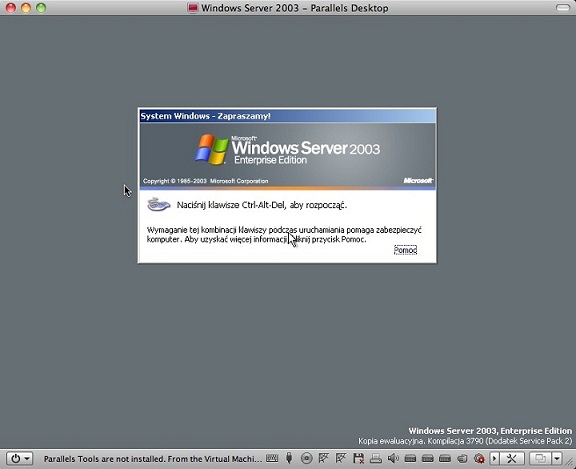576x469 pixels.
Task: Click the floppy disk icon with red X
Action: point(358,458)
